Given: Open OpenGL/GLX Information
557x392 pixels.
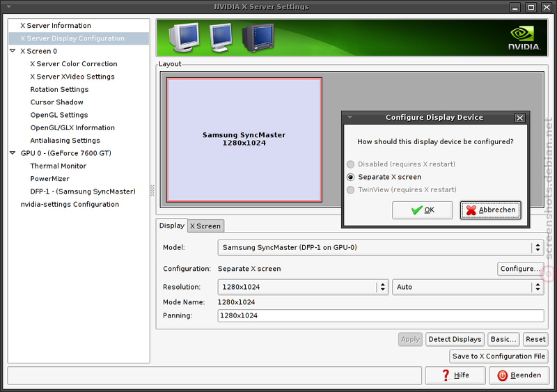Looking at the screenshot, I should (72, 127).
